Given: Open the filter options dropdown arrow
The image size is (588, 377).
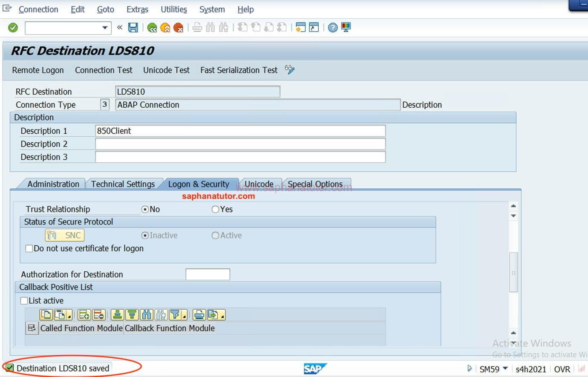Looking at the screenshot, I should point(184,317).
